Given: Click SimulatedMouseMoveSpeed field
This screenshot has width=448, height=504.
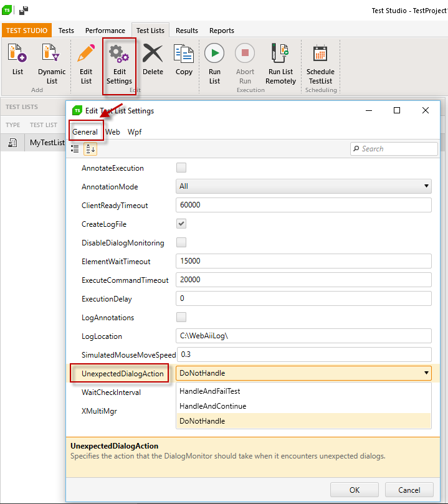Looking at the screenshot, I should 304,354.
